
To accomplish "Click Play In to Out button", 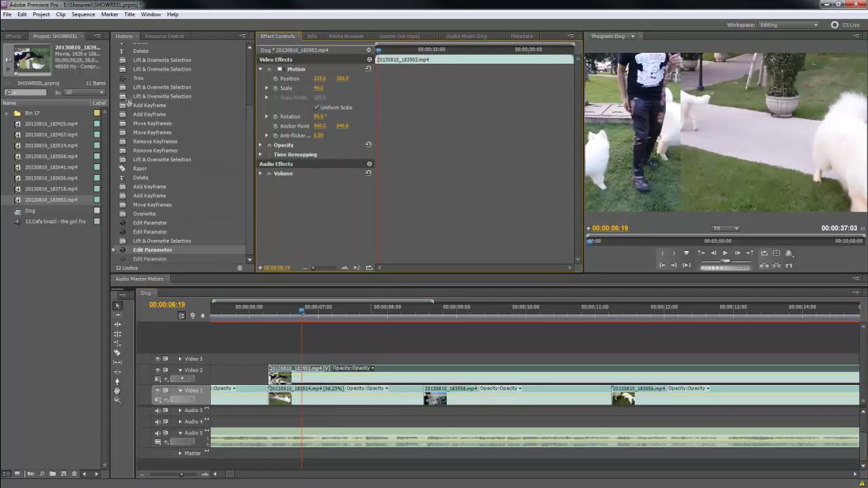I will 686,266.
